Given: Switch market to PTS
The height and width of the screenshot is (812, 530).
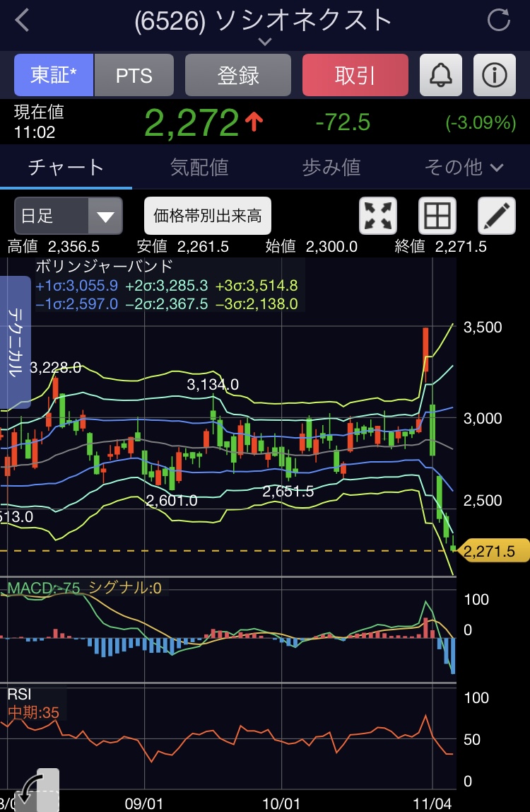Looking at the screenshot, I should click(134, 75).
